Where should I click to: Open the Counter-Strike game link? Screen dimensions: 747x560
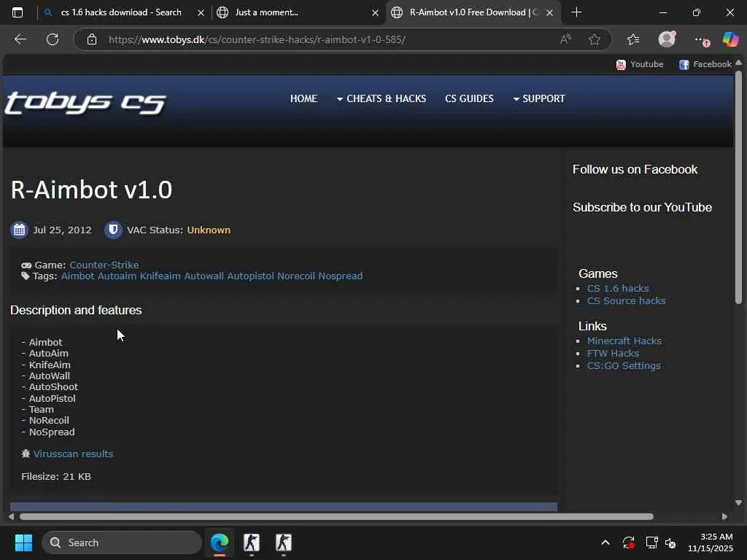point(104,265)
